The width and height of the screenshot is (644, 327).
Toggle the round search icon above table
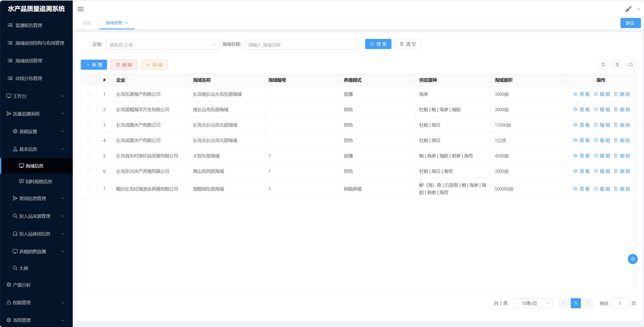tap(631, 65)
